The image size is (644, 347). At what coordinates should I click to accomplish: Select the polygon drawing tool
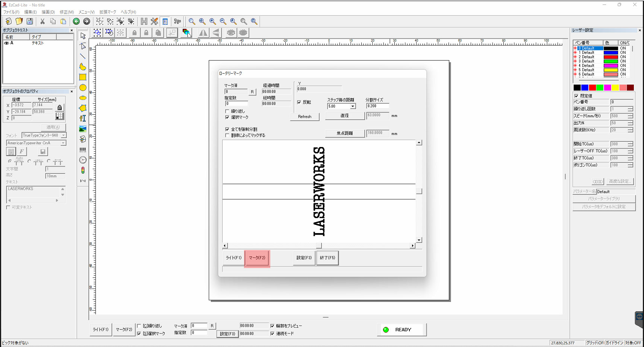click(x=83, y=108)
